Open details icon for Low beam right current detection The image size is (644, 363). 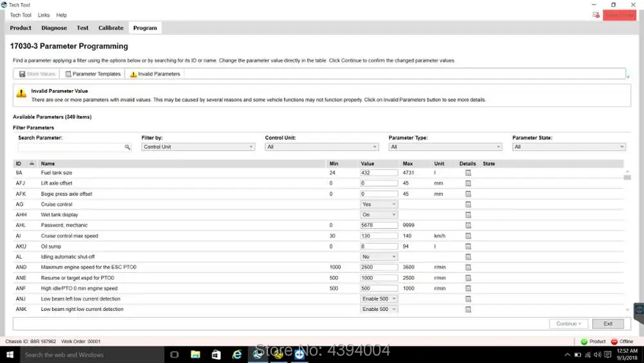[x=468, y=309]
